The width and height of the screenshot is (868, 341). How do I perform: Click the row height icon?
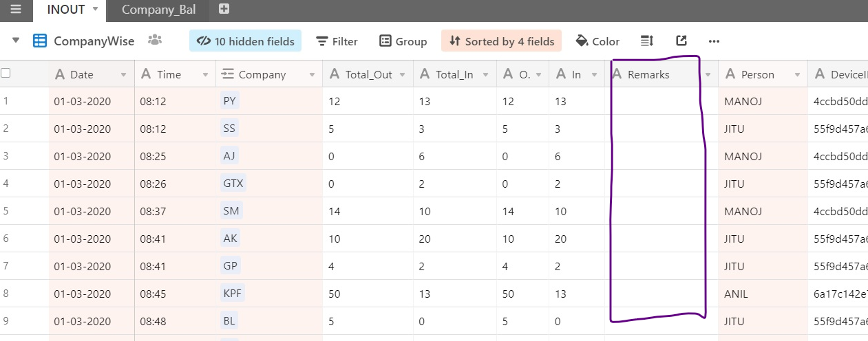(646, 41)
